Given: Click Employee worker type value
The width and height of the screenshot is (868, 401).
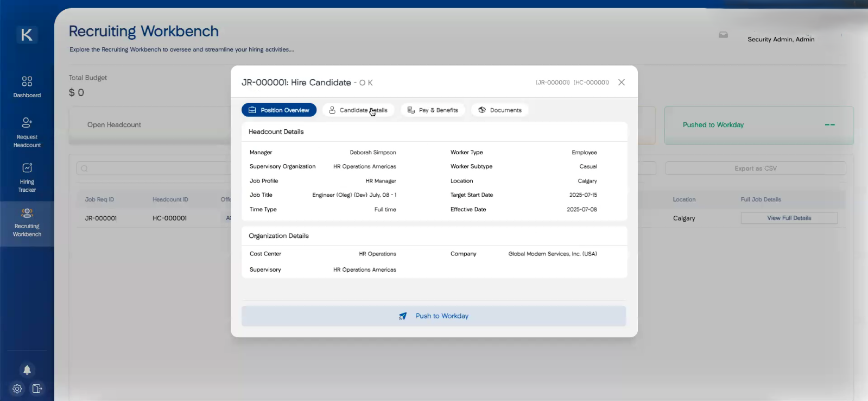Looking at the screenshot, I should 584,152.
